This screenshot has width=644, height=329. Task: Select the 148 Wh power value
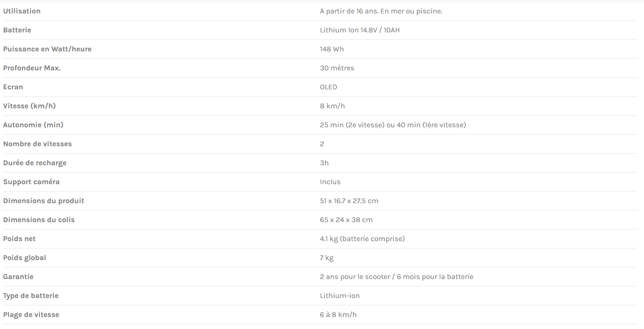click(332, 49)
